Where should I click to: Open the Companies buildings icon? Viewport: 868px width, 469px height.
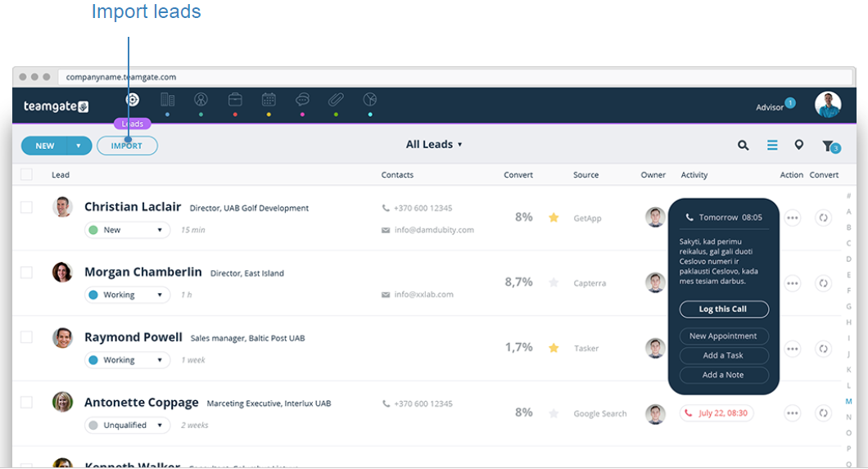coord(167,100)
